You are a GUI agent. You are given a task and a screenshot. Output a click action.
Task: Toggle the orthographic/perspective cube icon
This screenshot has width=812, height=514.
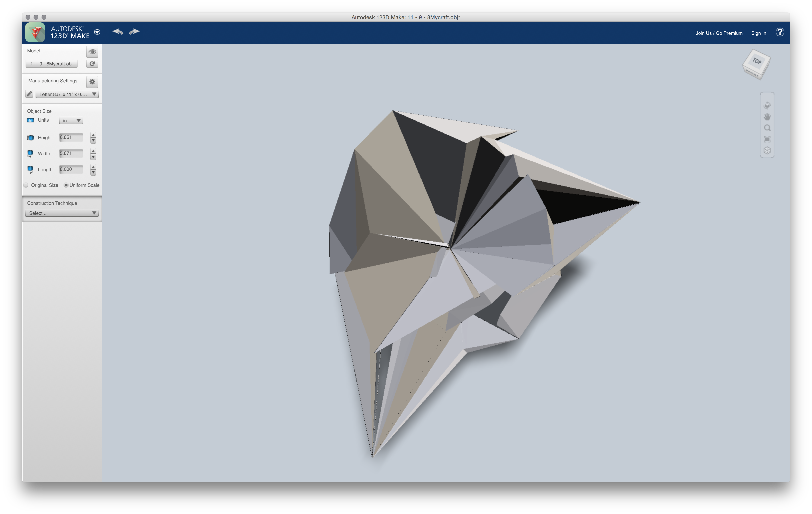click(x=767, y=151)
